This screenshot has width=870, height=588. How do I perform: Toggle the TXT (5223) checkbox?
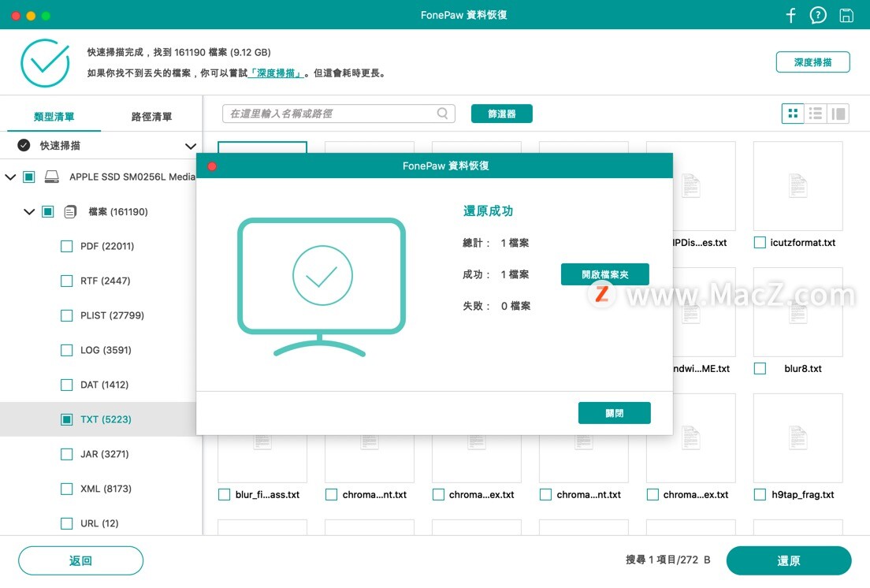click(x=66, y=419)
